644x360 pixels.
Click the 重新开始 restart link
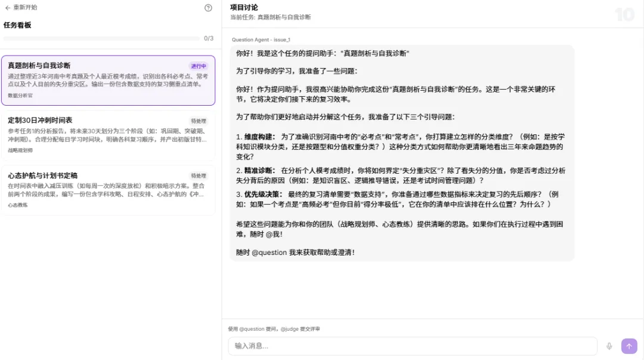[25, 8]
